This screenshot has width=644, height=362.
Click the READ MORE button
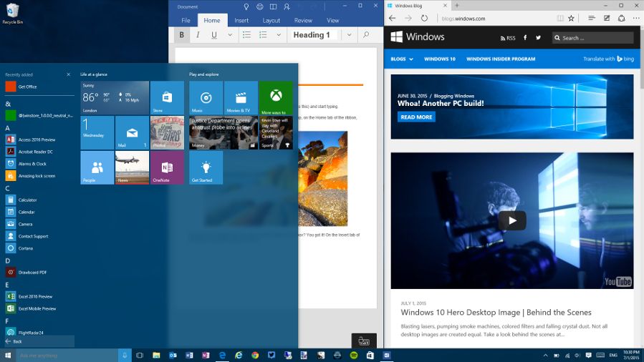(416, 117)
